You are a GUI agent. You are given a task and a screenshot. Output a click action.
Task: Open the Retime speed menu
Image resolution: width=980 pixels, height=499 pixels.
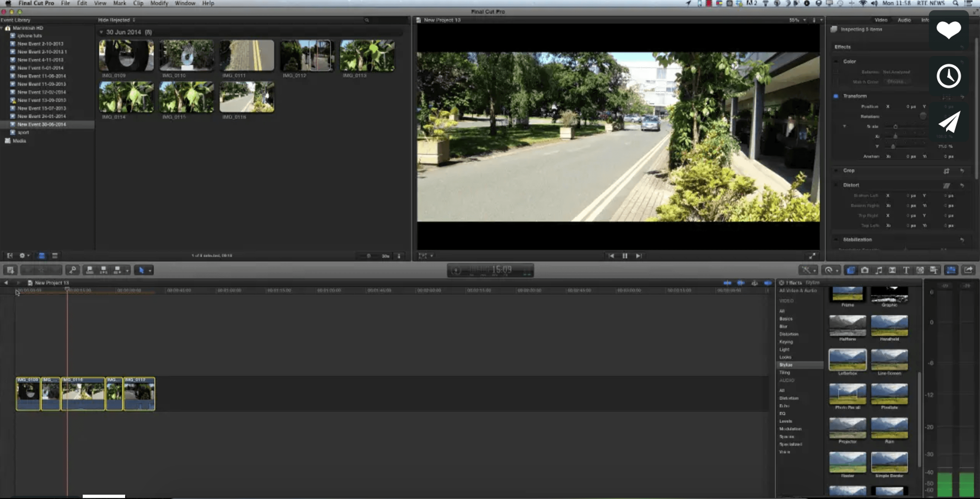(831, 270)
